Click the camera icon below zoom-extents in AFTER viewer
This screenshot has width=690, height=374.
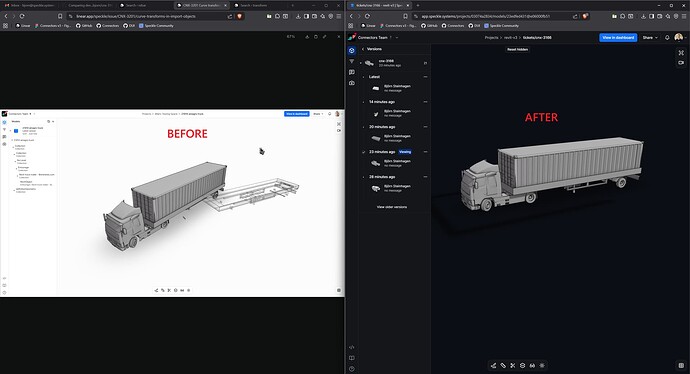[681, 62]
